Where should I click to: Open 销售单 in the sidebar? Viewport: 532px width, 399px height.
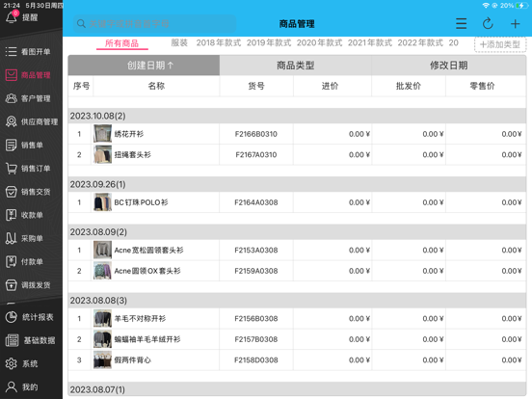point(24,145)
